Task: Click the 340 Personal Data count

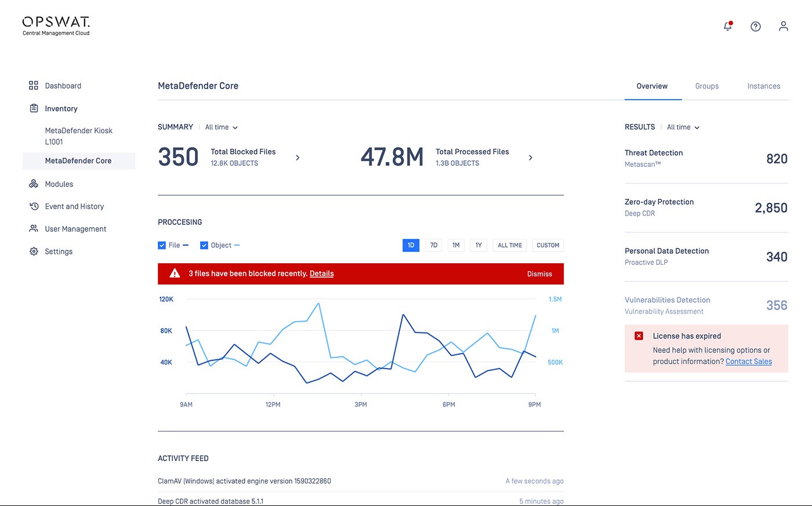Action: pyautogui.click(x=777, y=257)
